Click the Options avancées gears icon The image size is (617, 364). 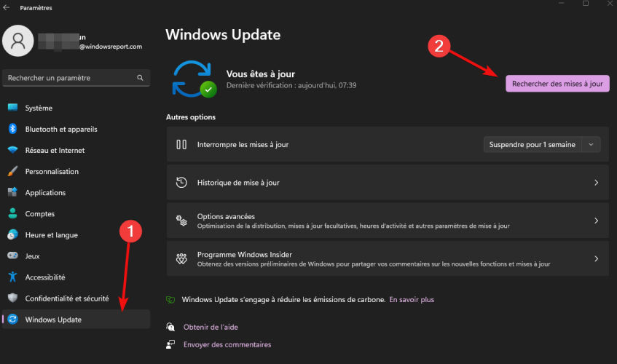[181, 221]
